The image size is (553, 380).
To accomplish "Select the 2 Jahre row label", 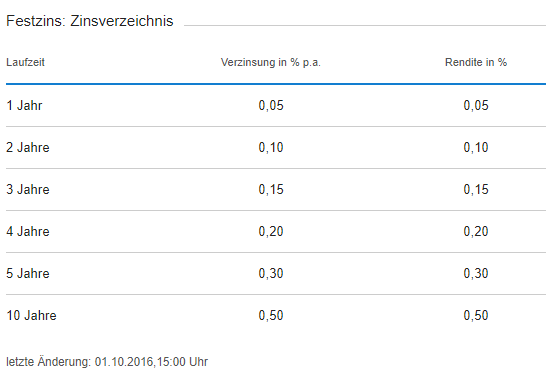I will (x=28, y=147).
